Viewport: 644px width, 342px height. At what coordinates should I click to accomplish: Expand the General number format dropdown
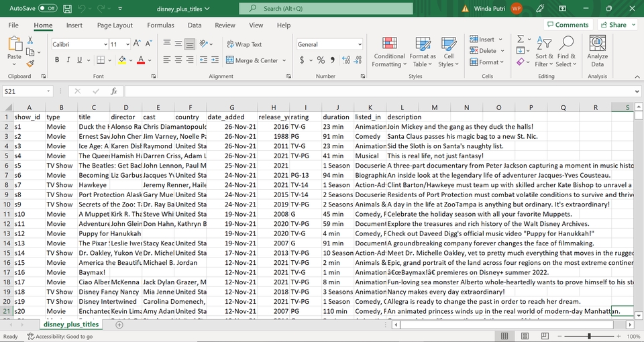(x=359, y=44)
